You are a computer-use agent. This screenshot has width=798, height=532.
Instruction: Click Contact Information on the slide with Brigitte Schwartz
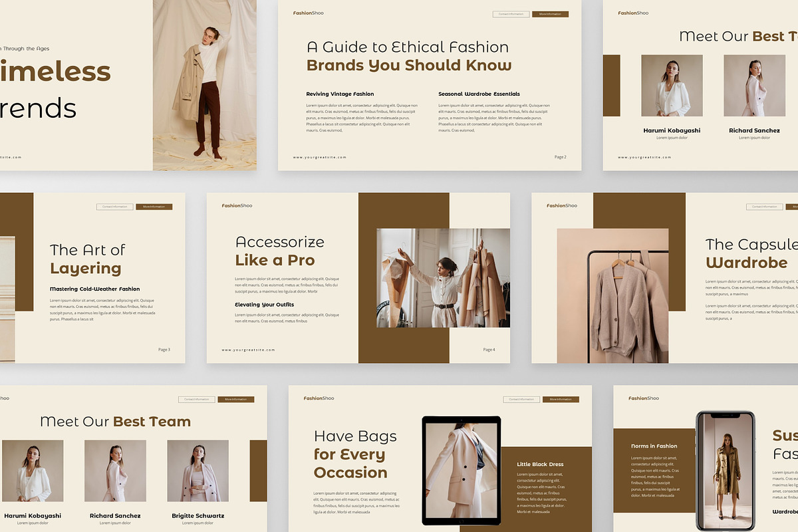click(x=196, y=400)
